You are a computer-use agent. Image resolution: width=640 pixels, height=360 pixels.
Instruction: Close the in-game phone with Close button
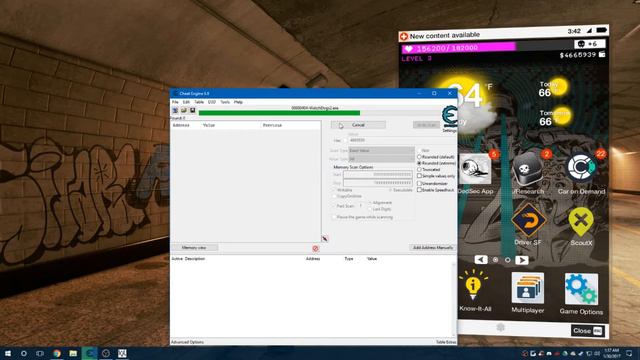pyautogui.click(x=587, y=331)
